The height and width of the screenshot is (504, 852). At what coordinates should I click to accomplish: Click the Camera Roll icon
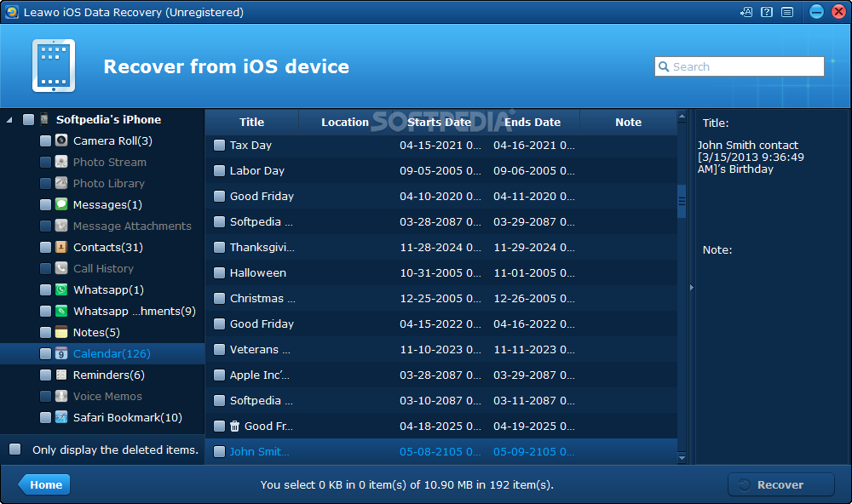pos(61,140)
